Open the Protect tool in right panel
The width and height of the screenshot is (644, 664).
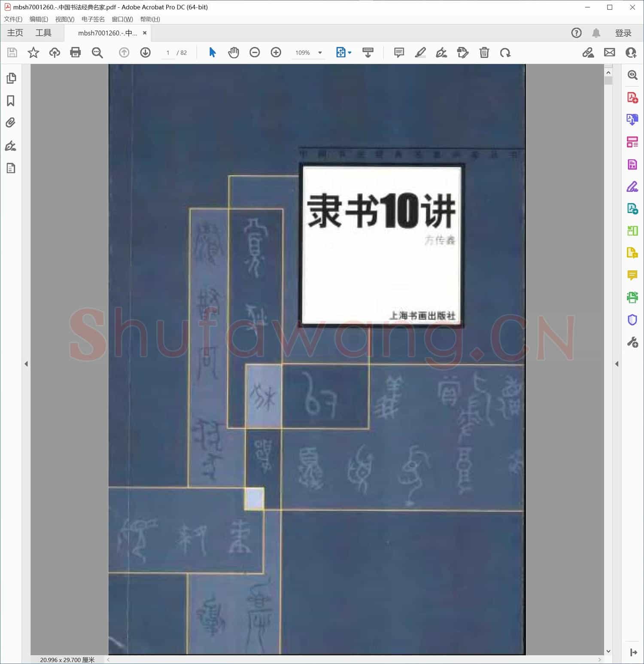[x=632, y=320]
